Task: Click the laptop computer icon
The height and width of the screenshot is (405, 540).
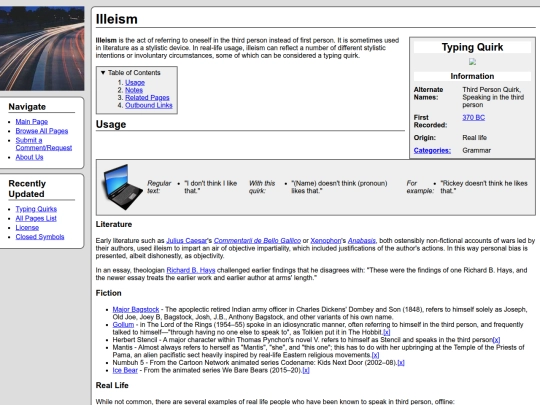Action: 122,187
